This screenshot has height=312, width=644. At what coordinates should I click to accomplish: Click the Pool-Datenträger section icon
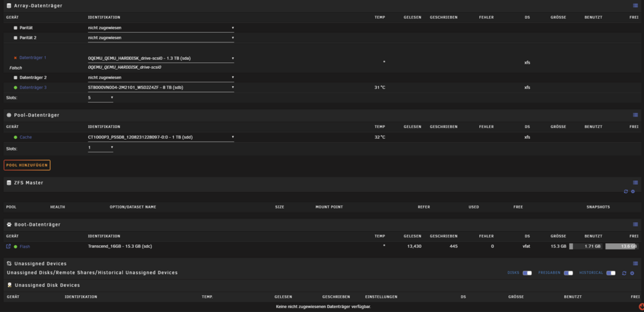(9, 115)
